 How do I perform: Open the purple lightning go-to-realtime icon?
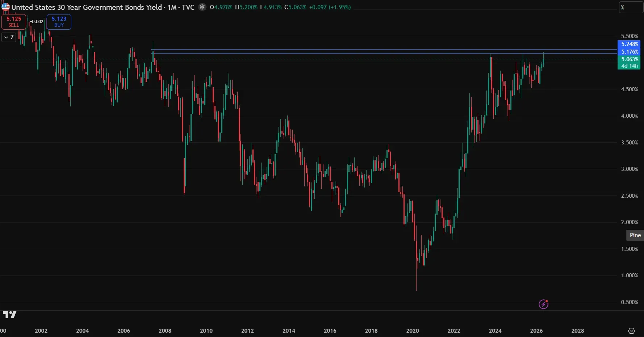click(543, 304)
